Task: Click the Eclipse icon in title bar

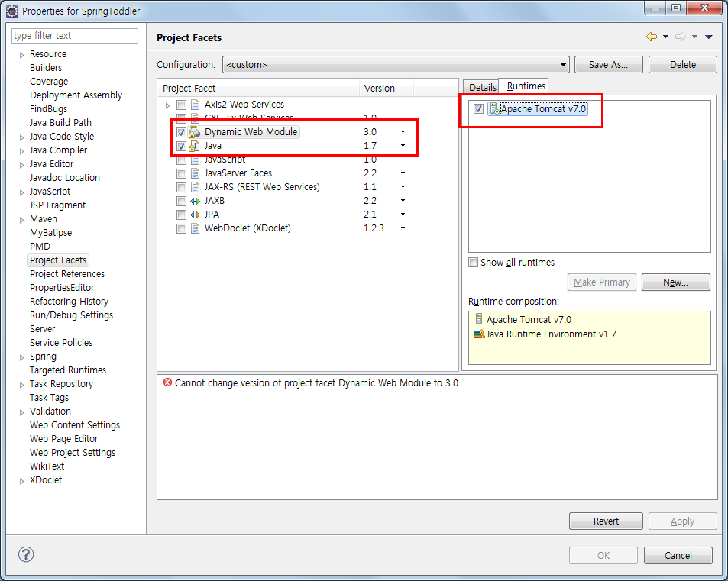Action: point(12,11)
